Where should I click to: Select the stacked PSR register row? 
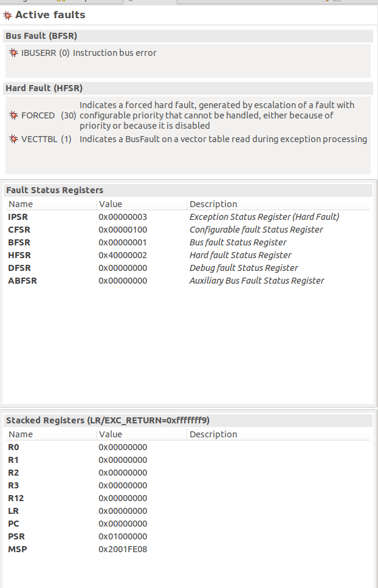click(16, 536)
